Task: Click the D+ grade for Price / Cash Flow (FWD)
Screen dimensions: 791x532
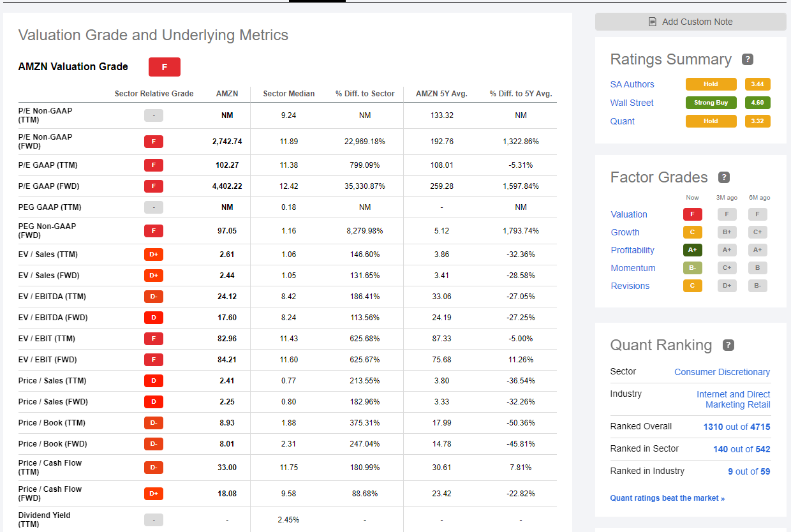Action: point(154,494)
